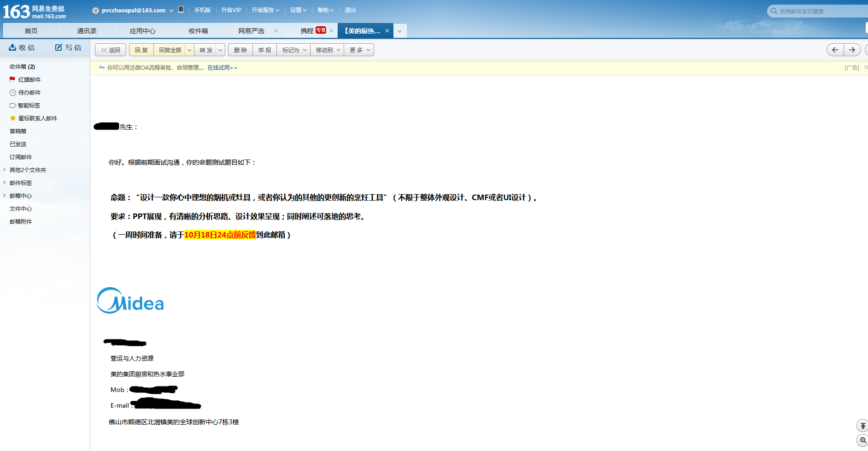868x451 pixels.
Task: Open 智能标签 smart labels
Action: (29, 106)
